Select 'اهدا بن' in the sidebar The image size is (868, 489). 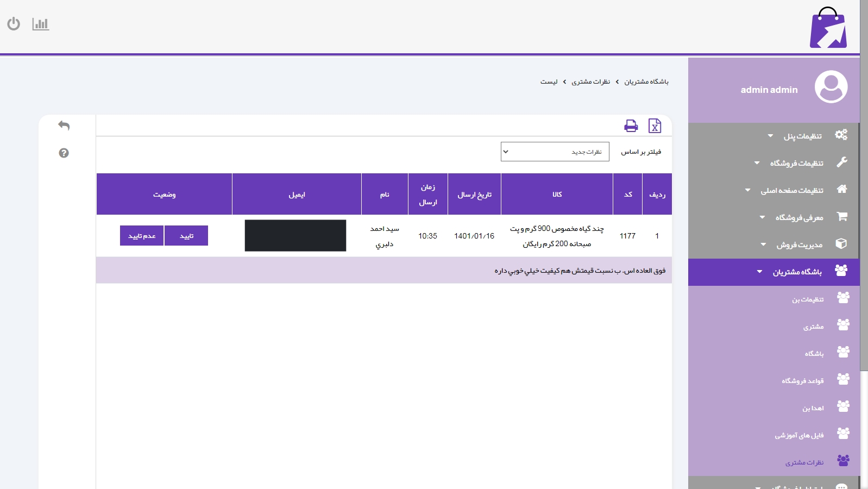tap(813, 408)
